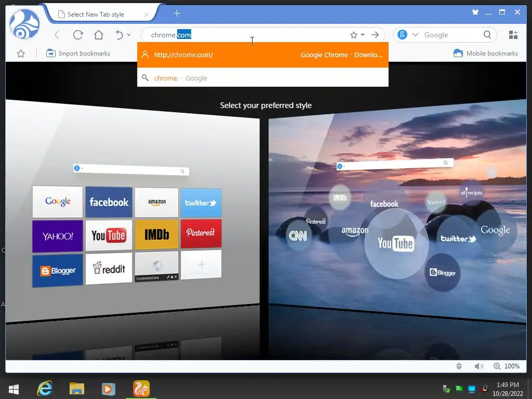Choose the classic tile style Google tile

58,202
